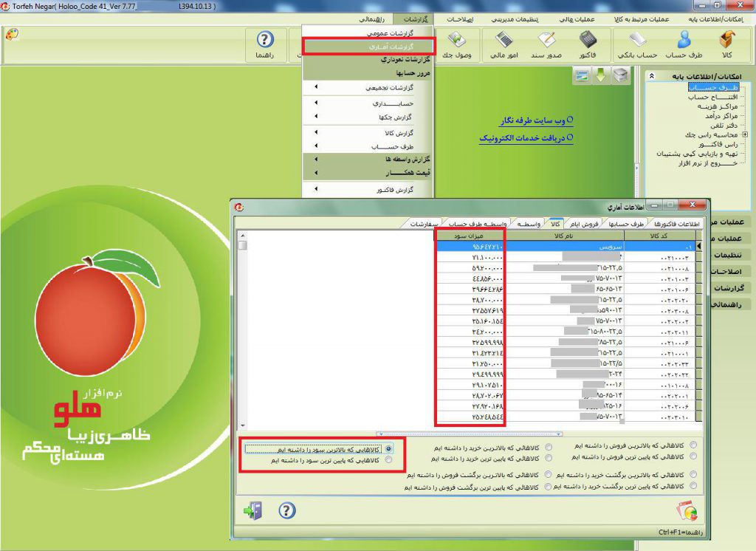This screenshot has width=756, height=551.
Task: Click the chart report icon in statistics dialog
Action: (x=687, y=511)
